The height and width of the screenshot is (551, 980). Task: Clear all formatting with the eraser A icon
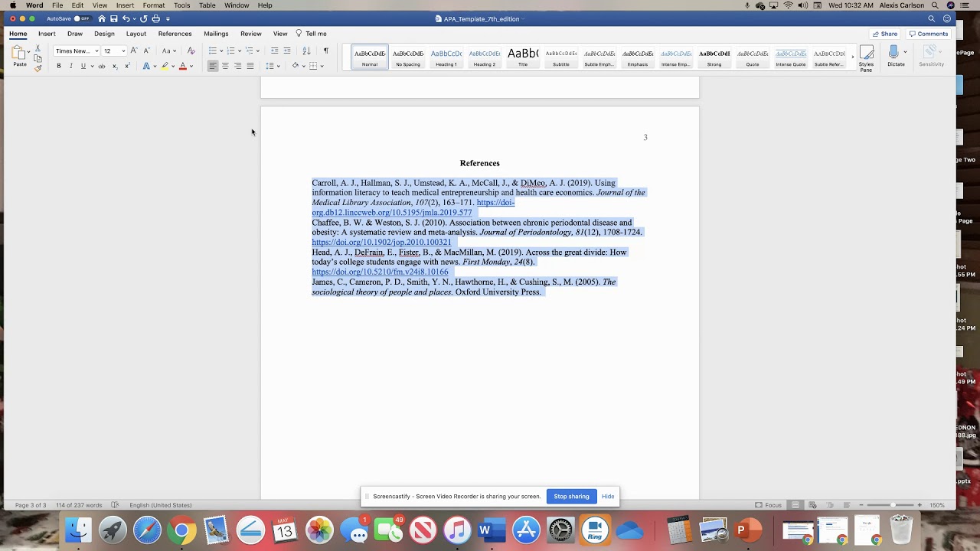coord(191,51)
